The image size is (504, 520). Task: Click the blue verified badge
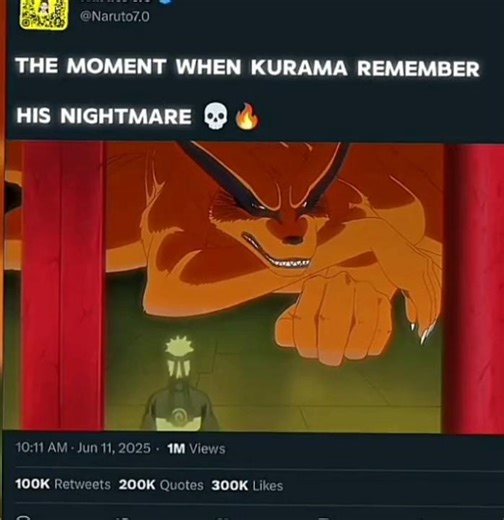tap(166, 2)
